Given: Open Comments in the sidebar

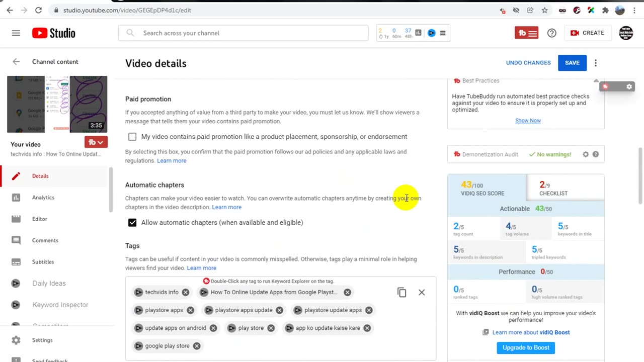Looking at the screenshot, I should [x=55, y=240].
